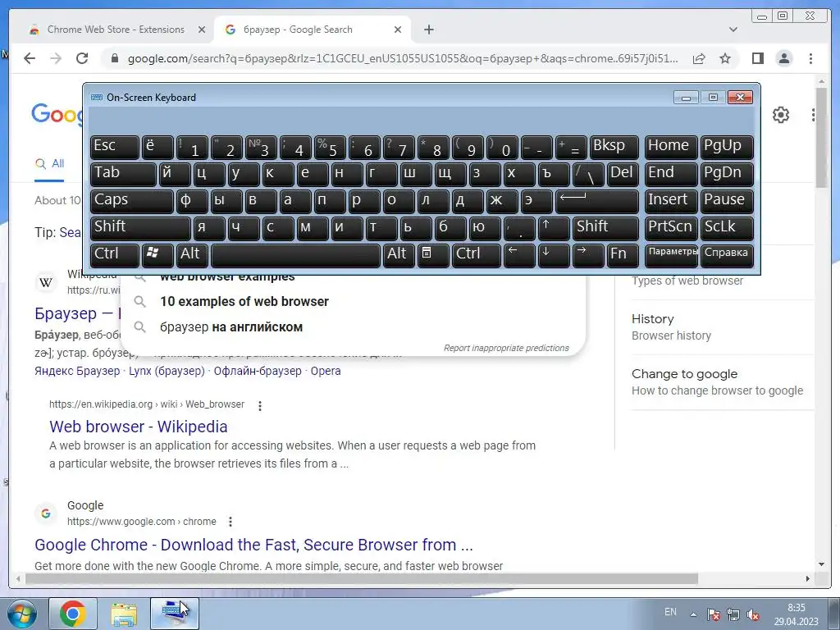Open Web browser - Wikipedia result
840x630 pixels.
click(138, 427)
